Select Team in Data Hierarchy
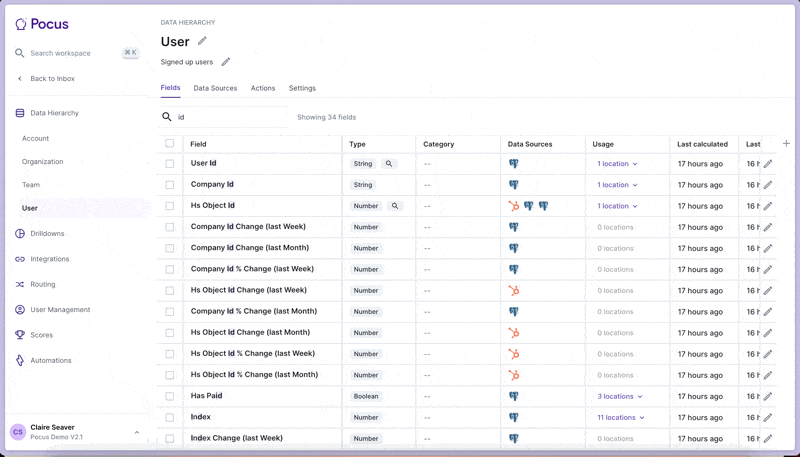The width and height of the screenshot is (800, 457). click(x=31, y=185)
